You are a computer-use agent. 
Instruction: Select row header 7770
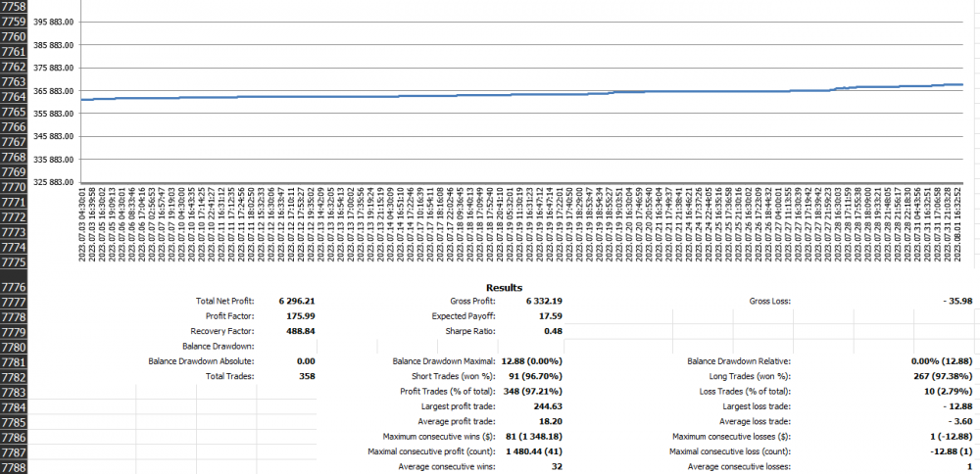(x=14, y=186)
